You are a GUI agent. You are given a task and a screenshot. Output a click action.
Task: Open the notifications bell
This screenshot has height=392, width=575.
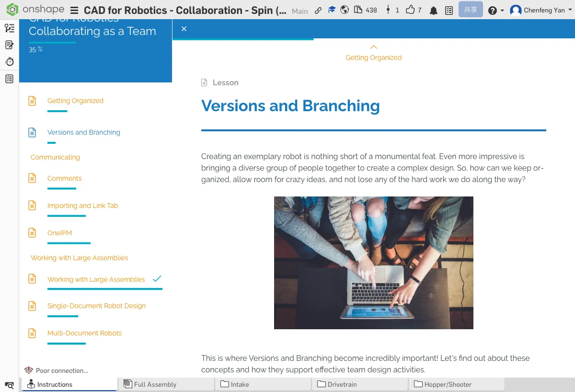click(x=434, y=11)
